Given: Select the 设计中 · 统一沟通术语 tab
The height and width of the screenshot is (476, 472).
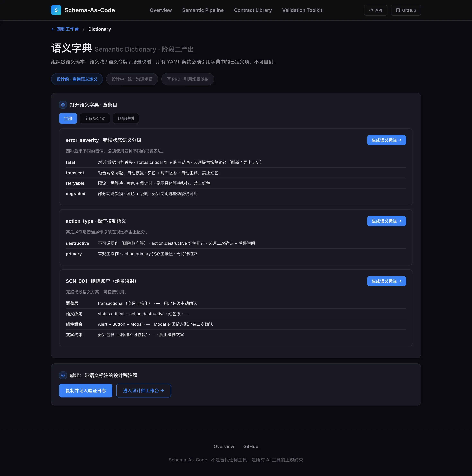Looking at the screenshot, I should click(132, 79).
